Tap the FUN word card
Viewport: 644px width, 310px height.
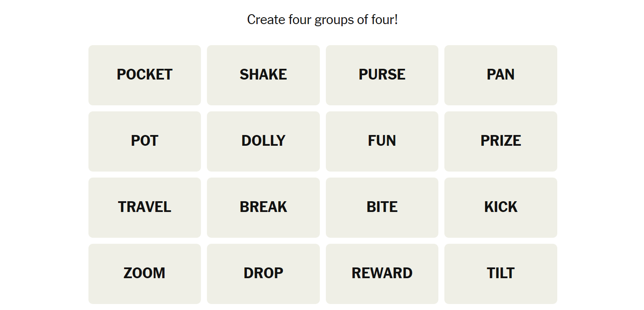tap(382, 141)
